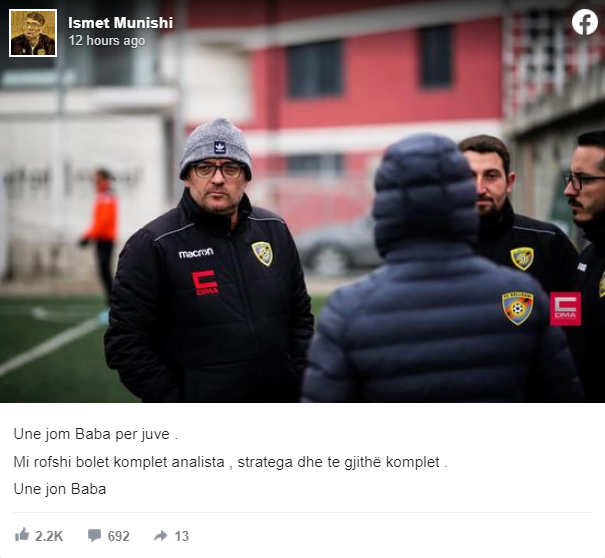Click the '12 hours ago' timestamp

107,41
